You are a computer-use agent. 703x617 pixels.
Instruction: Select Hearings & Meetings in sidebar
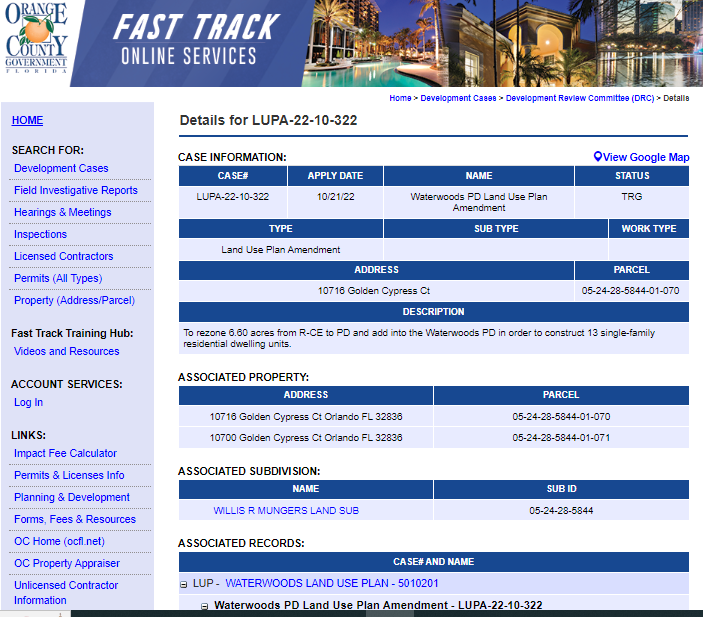pyautogui.click(x=62, y=212)
